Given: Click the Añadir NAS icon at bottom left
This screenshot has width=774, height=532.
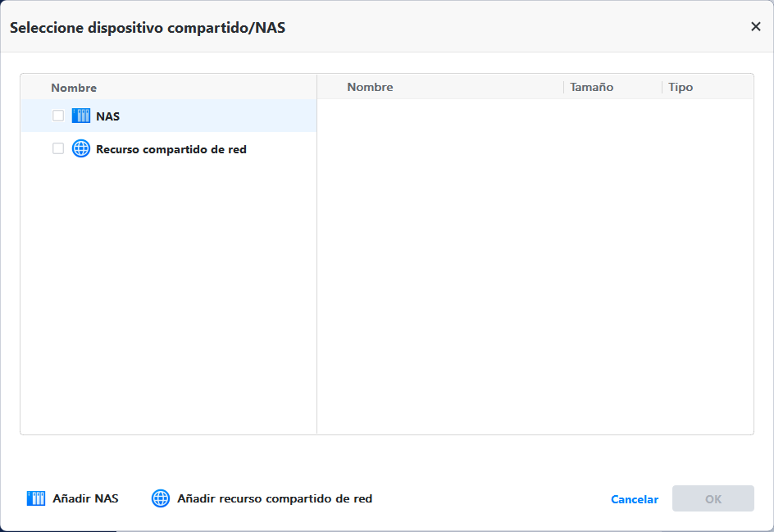Looking at the screenshot, I should [x=35, y=498].
